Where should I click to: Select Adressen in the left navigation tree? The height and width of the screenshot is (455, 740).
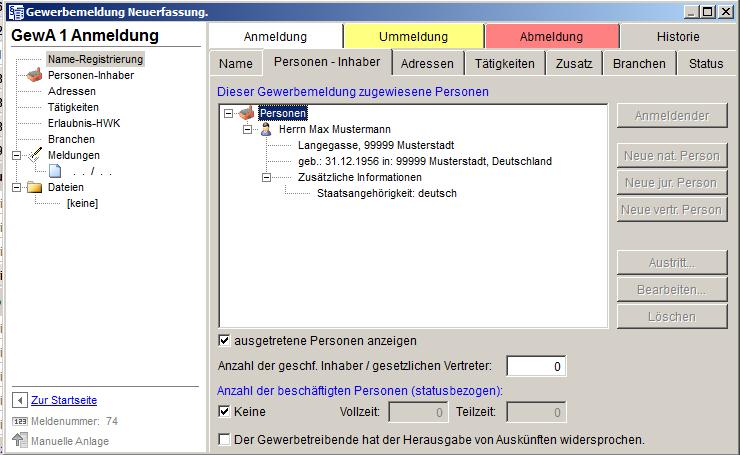click(72, 91)
